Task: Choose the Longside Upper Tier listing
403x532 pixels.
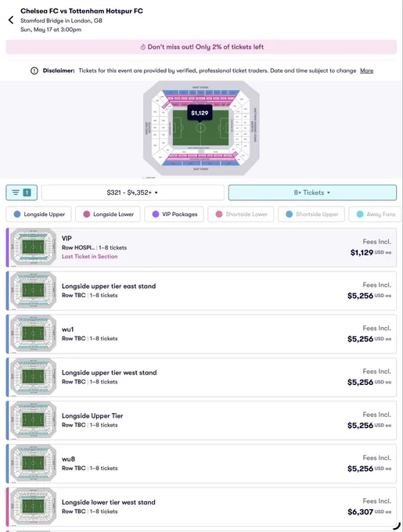Action: point(201,420)
